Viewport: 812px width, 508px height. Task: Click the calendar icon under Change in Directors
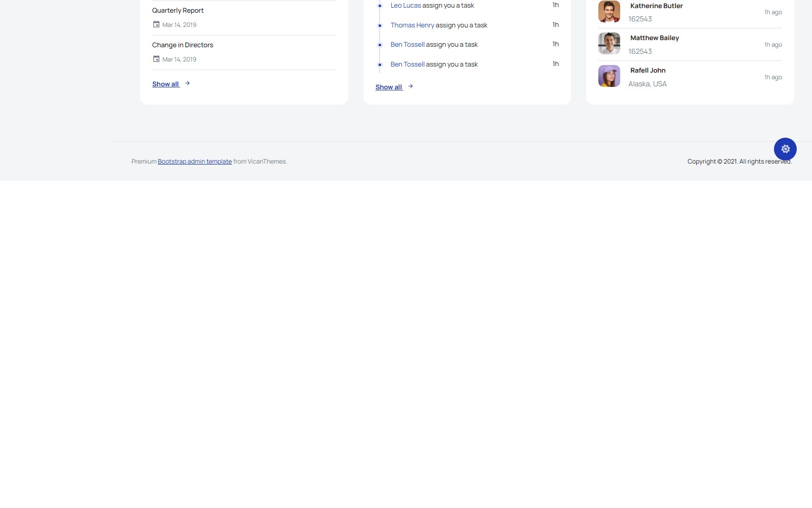point(156,59)
